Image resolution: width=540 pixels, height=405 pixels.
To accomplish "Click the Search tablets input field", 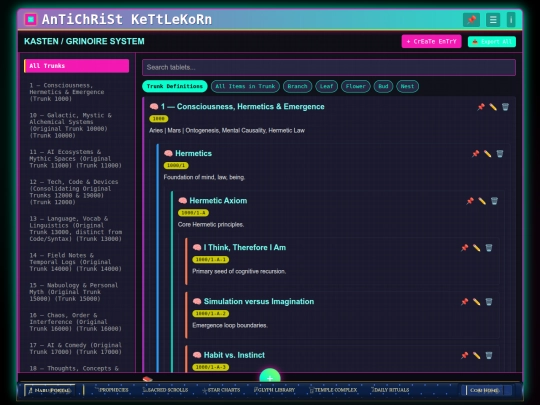I will (329, 68).
